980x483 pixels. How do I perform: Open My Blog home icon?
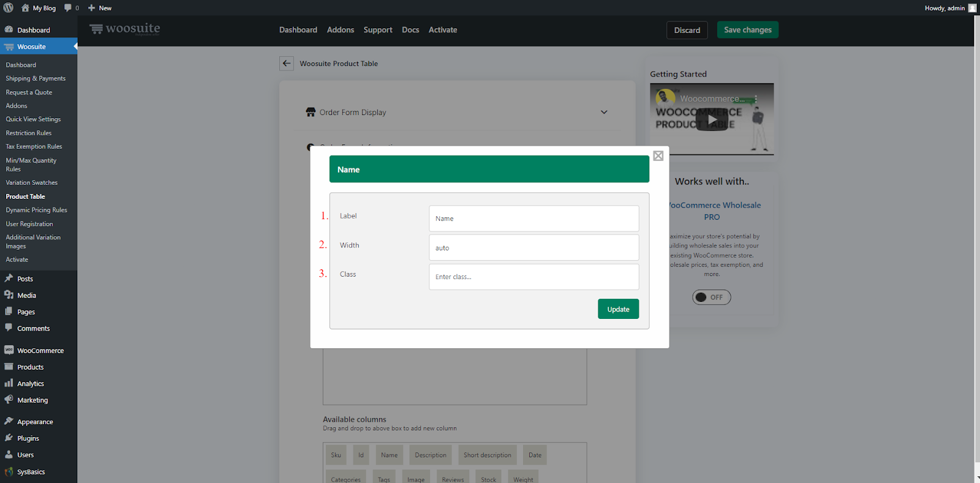coord(25,8)
